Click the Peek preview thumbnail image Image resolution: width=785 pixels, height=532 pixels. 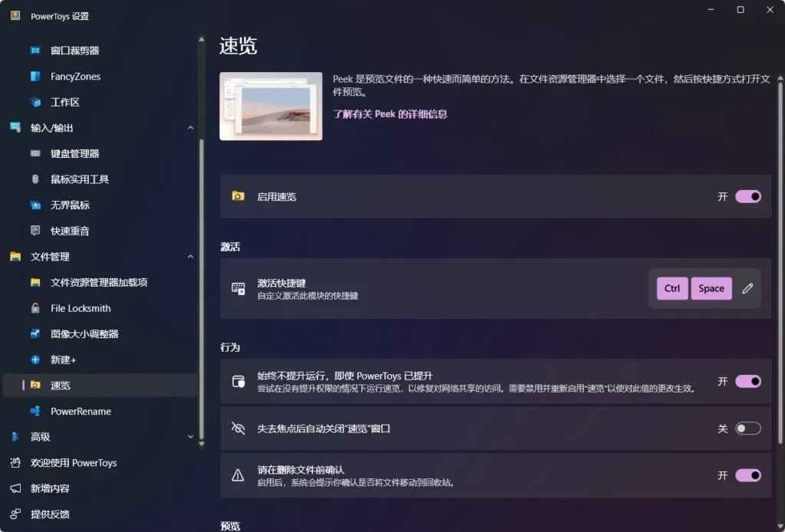(271, 106)
